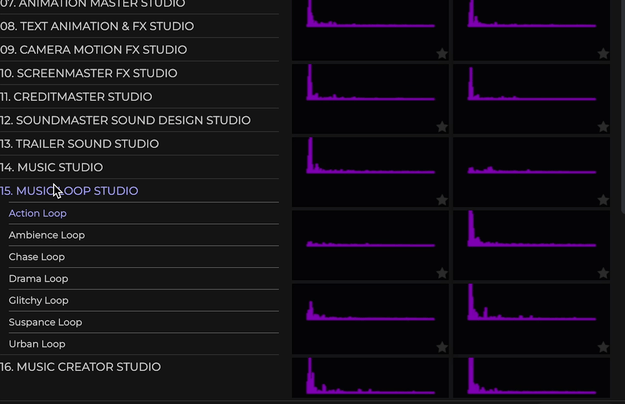
Task: Select Ambience Loop subcategory
Action: click(47, 235)
